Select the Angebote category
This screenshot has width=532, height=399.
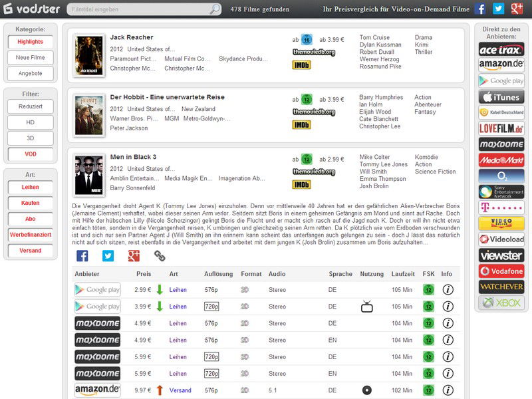tap(30, 74)
